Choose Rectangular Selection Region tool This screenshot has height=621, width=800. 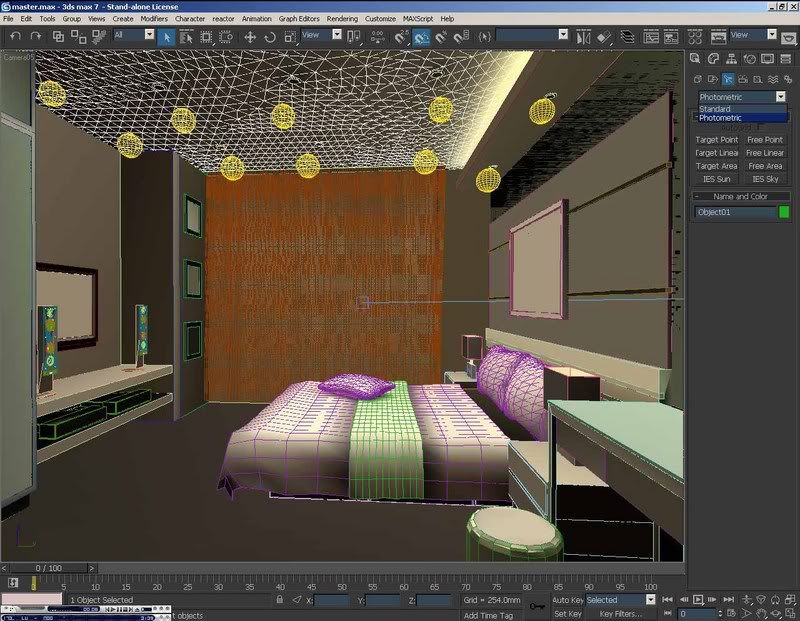pos(206,37)
